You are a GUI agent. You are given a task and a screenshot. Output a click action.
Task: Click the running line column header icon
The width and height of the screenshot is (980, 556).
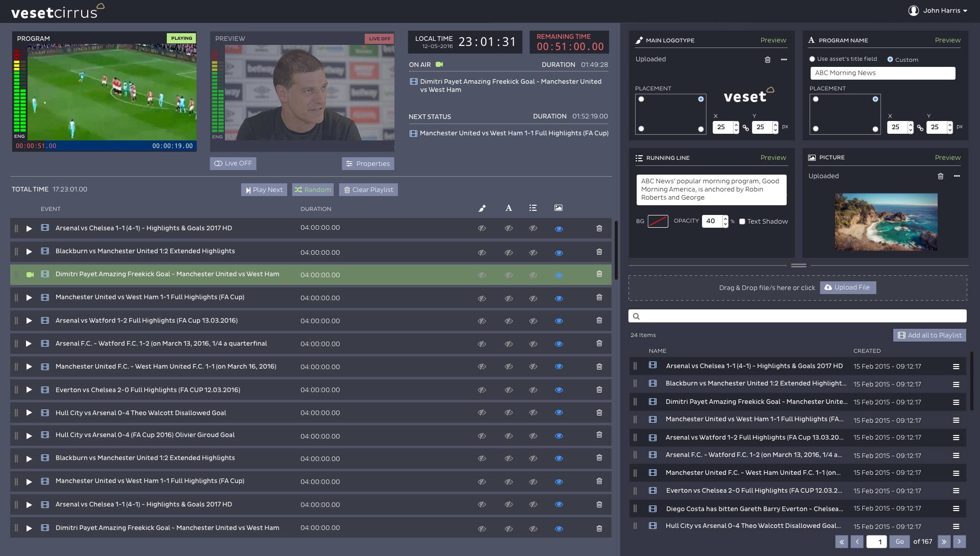click(533, 208)
